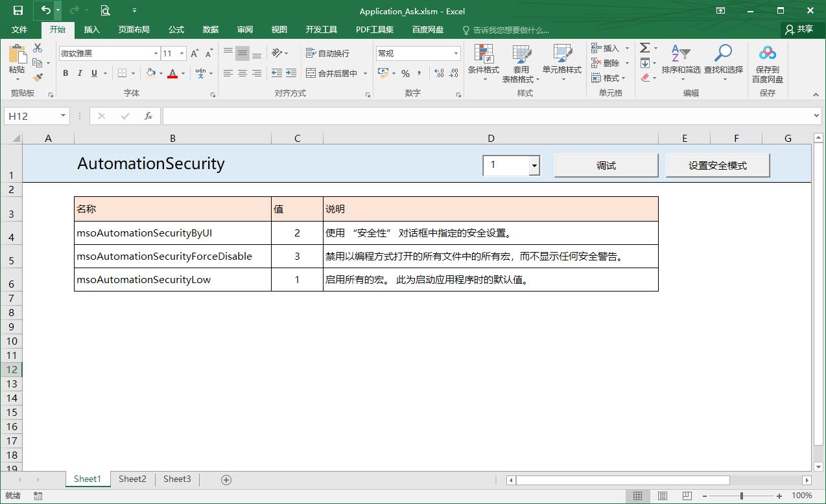The width and height of the screenshot is (826, 504).
Task: Switch to the Insert (插入) tab
Action: (x=92, y=30)
